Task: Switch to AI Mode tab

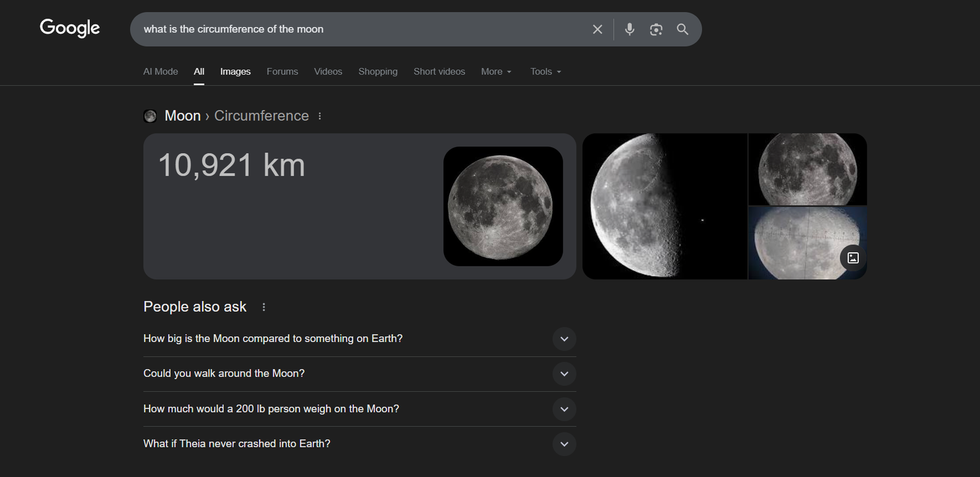Action: click(x=160, y=72)
